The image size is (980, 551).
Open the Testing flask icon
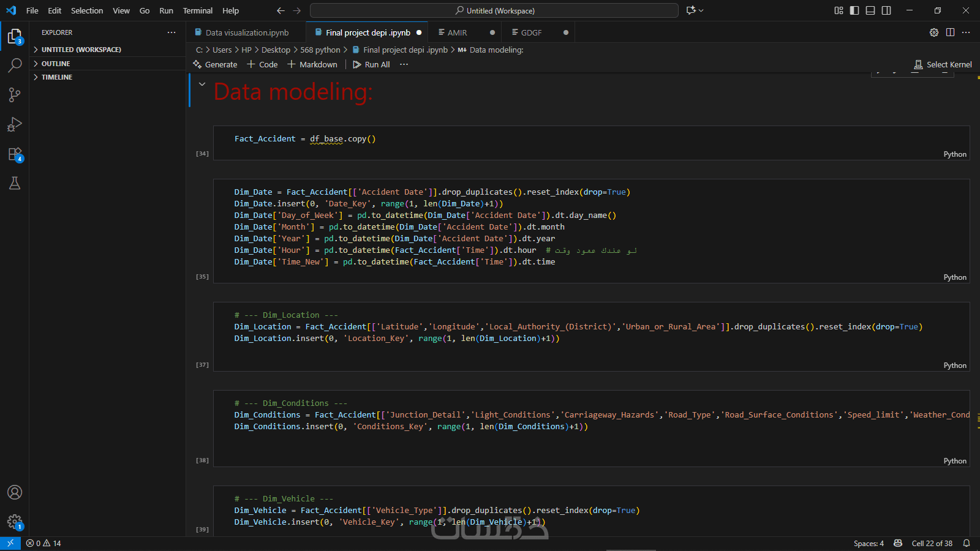tap(15, 183)
